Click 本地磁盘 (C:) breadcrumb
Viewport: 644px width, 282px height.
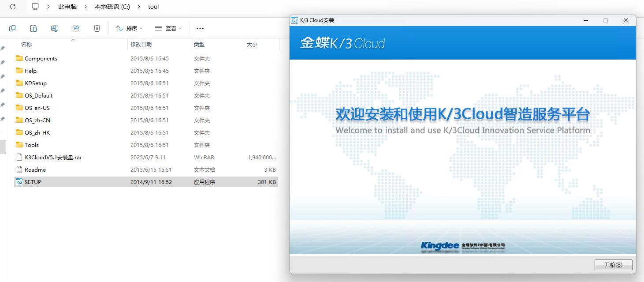pyautogui.click(x=112, y=7)
